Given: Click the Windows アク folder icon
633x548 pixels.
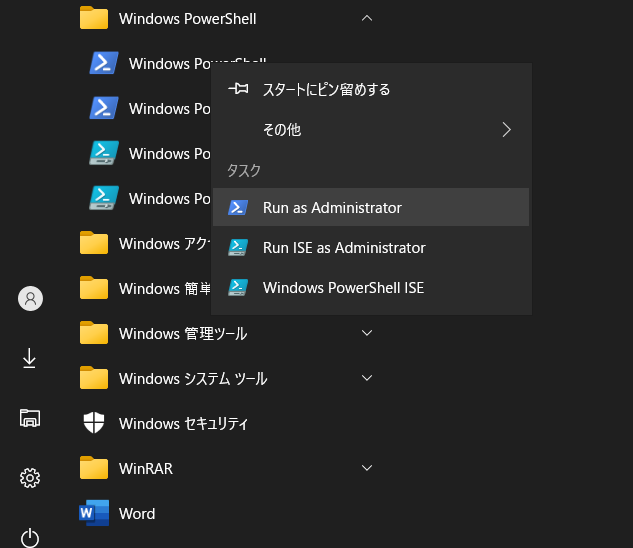Looking at the screenshot, I should (x=94, y=243).
